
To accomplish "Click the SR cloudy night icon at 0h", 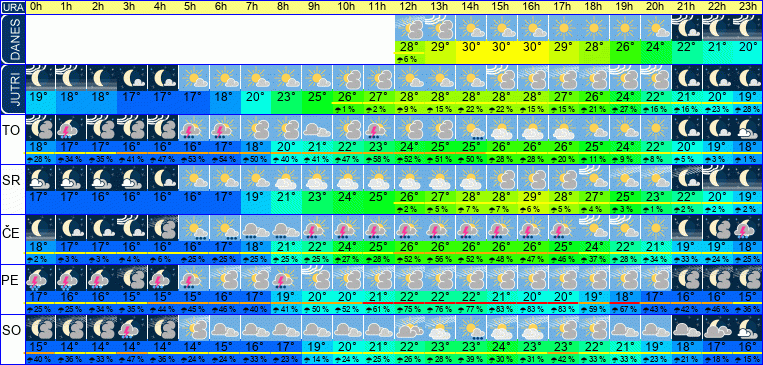I will pyautogui.click(x=40, y=178).
